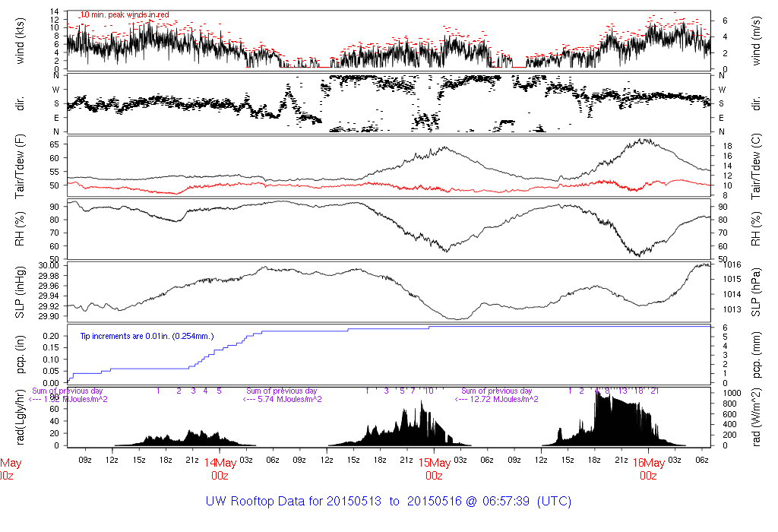Click the "wind (m/s)" axis label
The height and width of the screenshot is (532, 778).
[x=756, y=41]
